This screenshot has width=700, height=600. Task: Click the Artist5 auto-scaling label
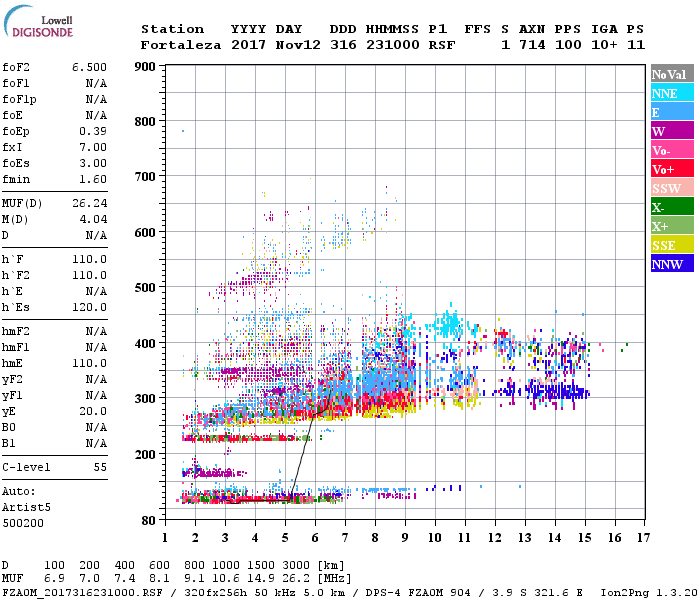point(26,508)
